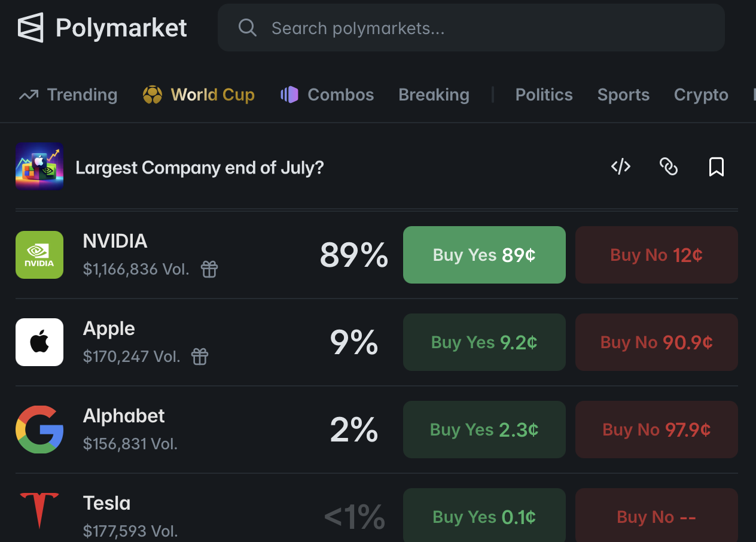
Task: Open the market thumbnail image
Action: click(39, 166)
